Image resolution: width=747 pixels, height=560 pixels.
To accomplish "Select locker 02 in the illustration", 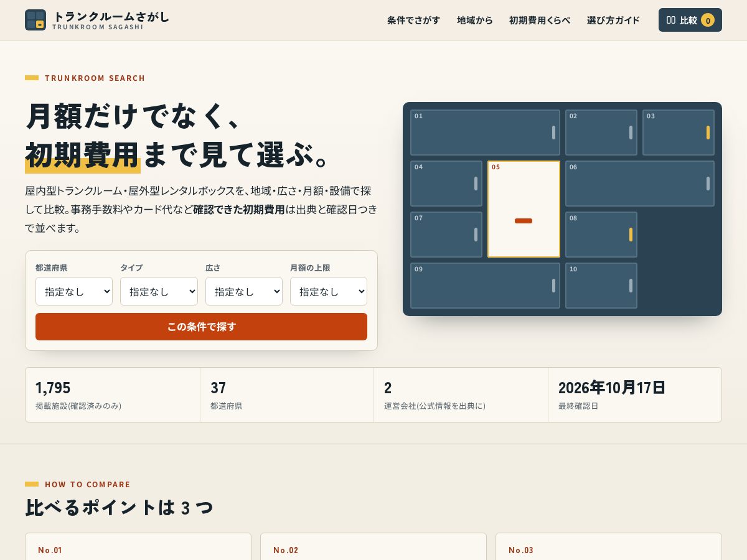I will click(601, 133).
